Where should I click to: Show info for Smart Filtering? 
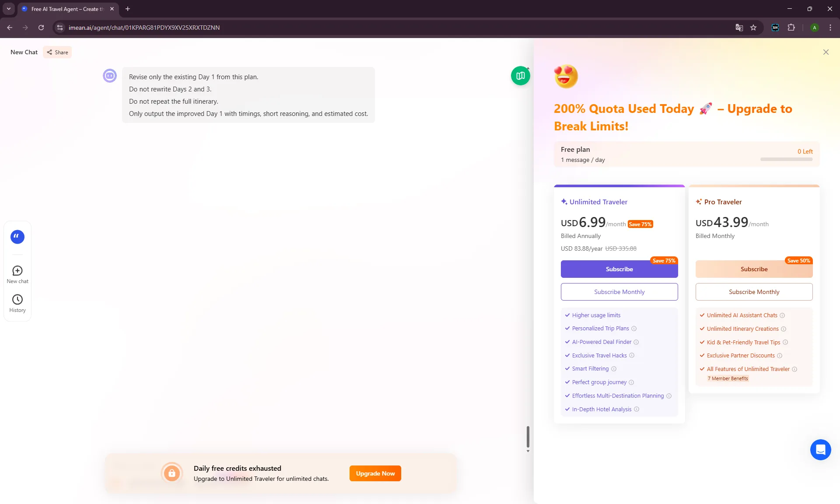click(614, 369)
